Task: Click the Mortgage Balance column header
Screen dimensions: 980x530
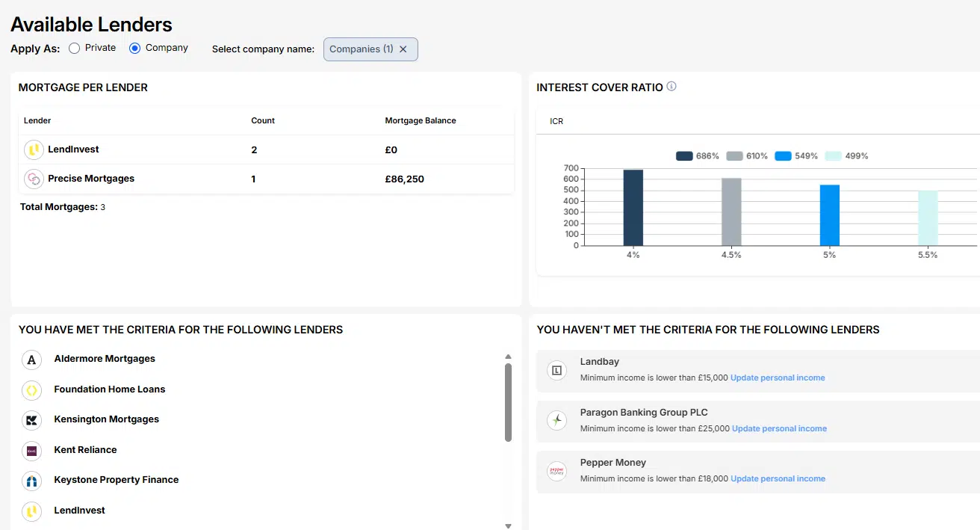Action: click(421, 120)
